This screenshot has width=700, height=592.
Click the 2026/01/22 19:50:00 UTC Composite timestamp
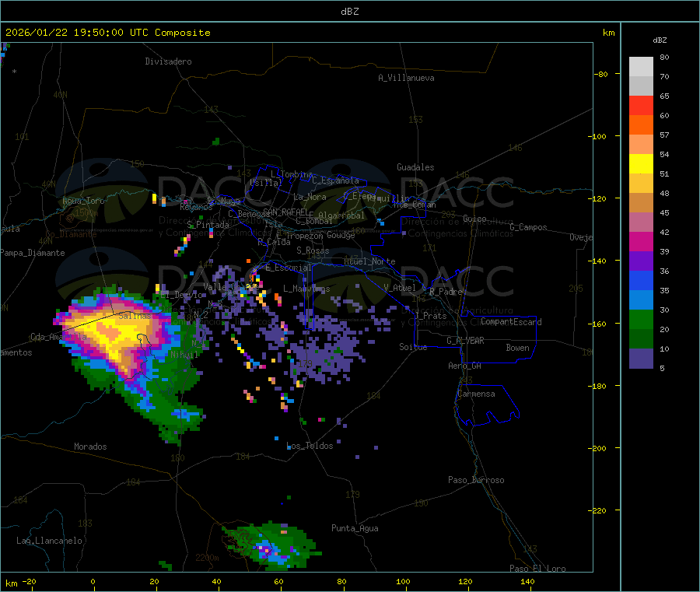tap(107, 33)
